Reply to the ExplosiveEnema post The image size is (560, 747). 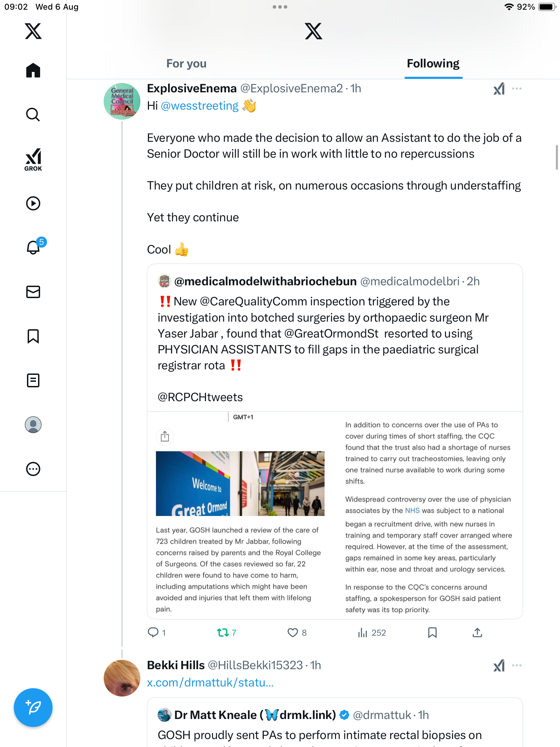tap(153, 633)
